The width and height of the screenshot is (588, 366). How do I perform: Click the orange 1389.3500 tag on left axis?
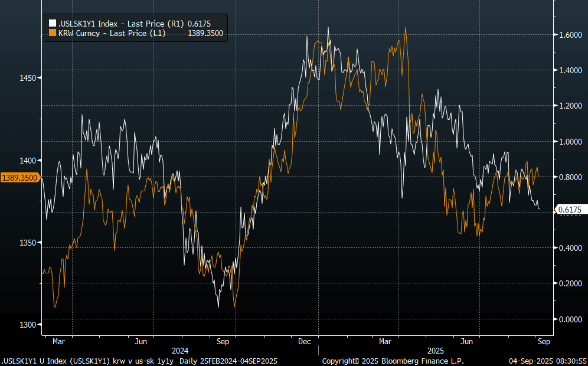(19, 177)
